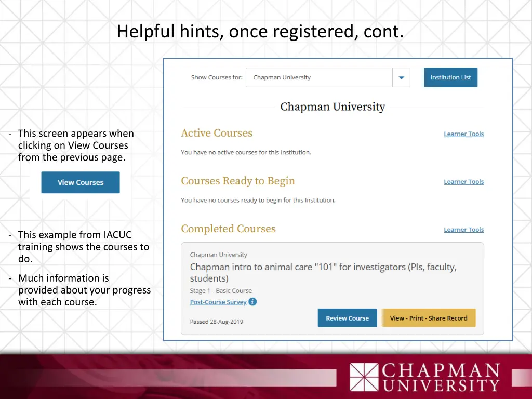Click the 'This screen appears when clicking' bullet
The height and width of the screenshot is (399, 532).
(x=76, y=145)
